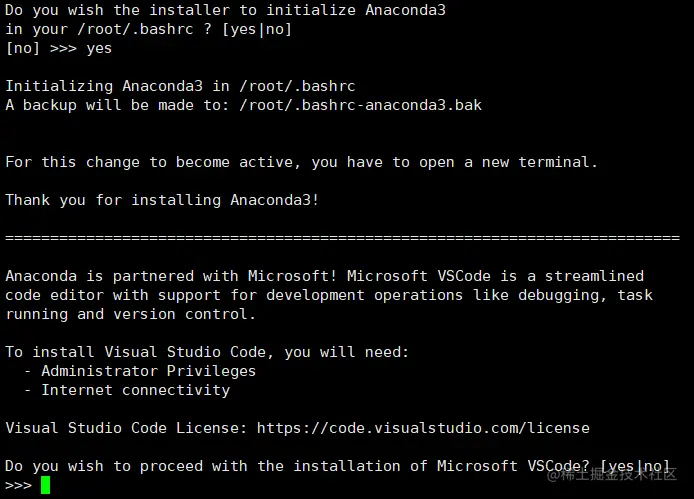This screenshot has height=499, width=694.
Task: Click the first line about initializing Anaconda3
Action: pyautogui.click(x=225, y=10)
